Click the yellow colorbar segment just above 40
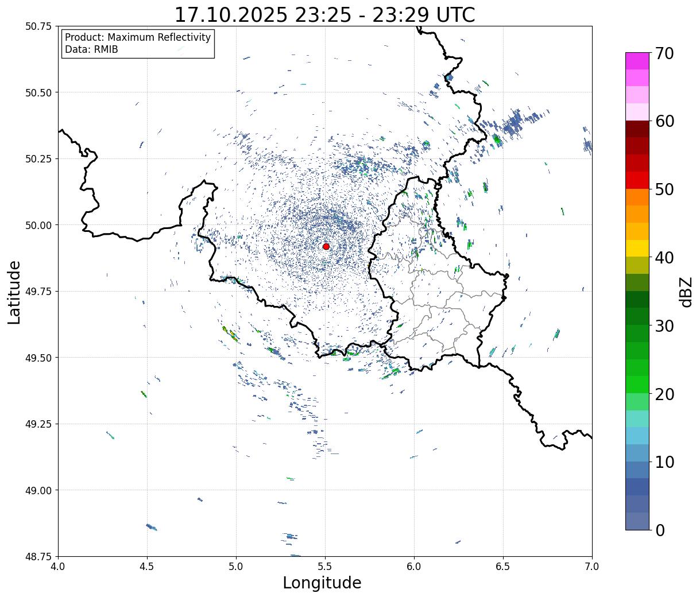The image size is (700, 597). click(637, 248)
